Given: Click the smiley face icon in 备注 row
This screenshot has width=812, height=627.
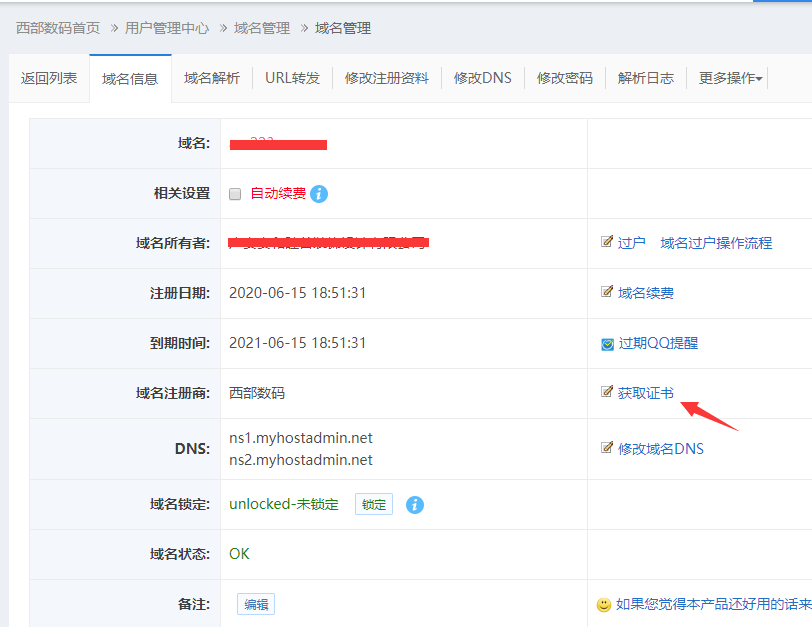Looking at the screenshot, I should 604,604.
